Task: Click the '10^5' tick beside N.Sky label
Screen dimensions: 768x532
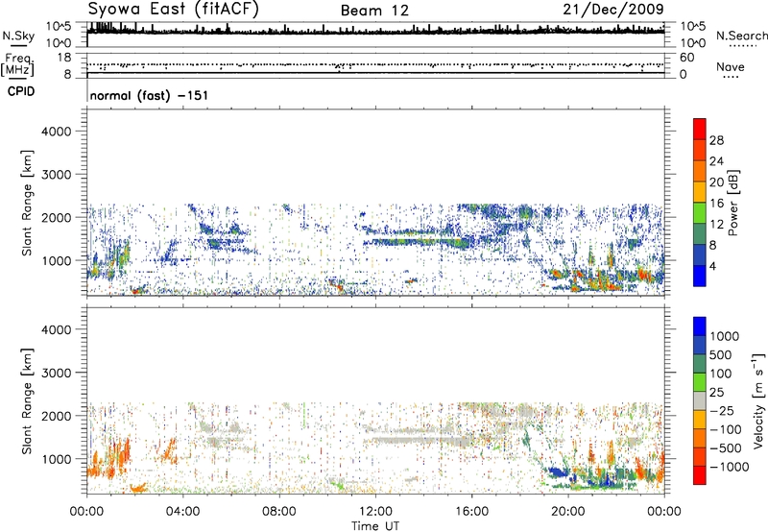Action: tap(58, 27)
